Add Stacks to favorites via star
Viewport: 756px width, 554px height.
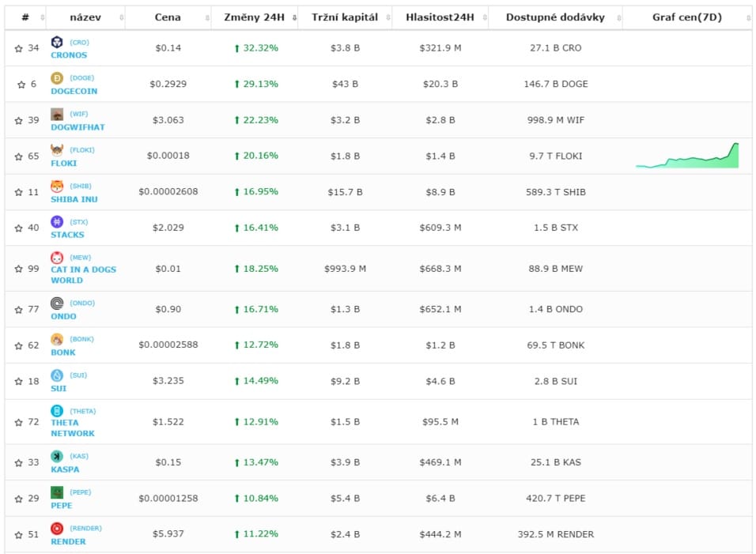19,228
